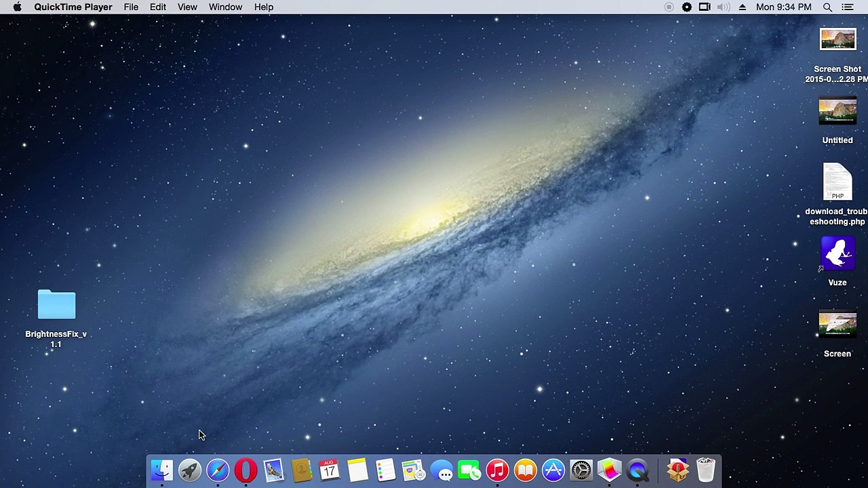
Task: Open Spotlight search magnifier
Action: pyautogui.click(x=827, y=7)
